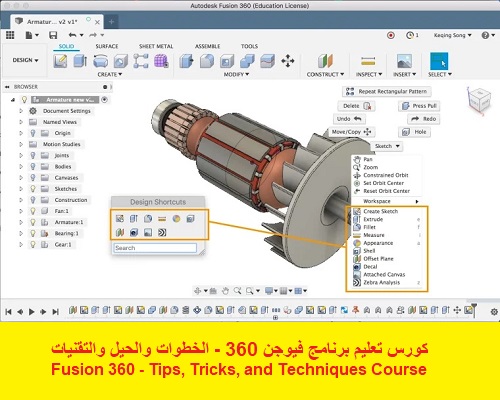
Task: Open the DESIGN workspace dropdown
Action: click(x=25, y=60)
